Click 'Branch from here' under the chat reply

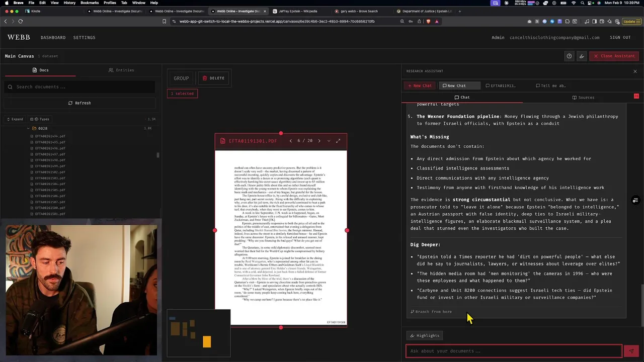pyautogui.click(x=431, y=312)
